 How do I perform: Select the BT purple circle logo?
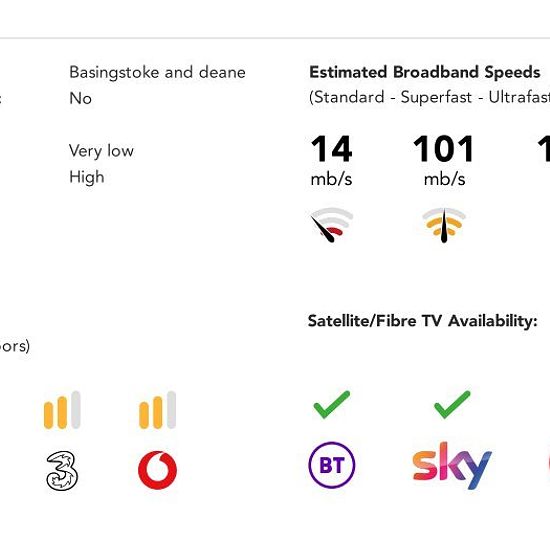331,465
